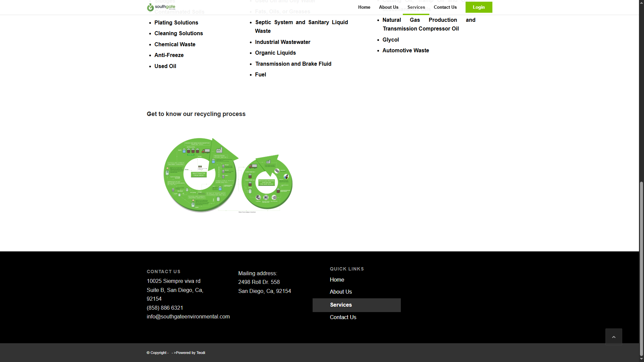Screen dimensions: 644x362
Task: Click the recycling process diagram image
Action: tap(228, 175)
